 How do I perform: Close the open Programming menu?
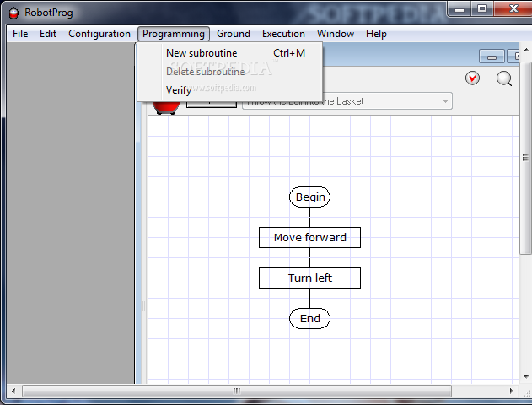(174, 34)
